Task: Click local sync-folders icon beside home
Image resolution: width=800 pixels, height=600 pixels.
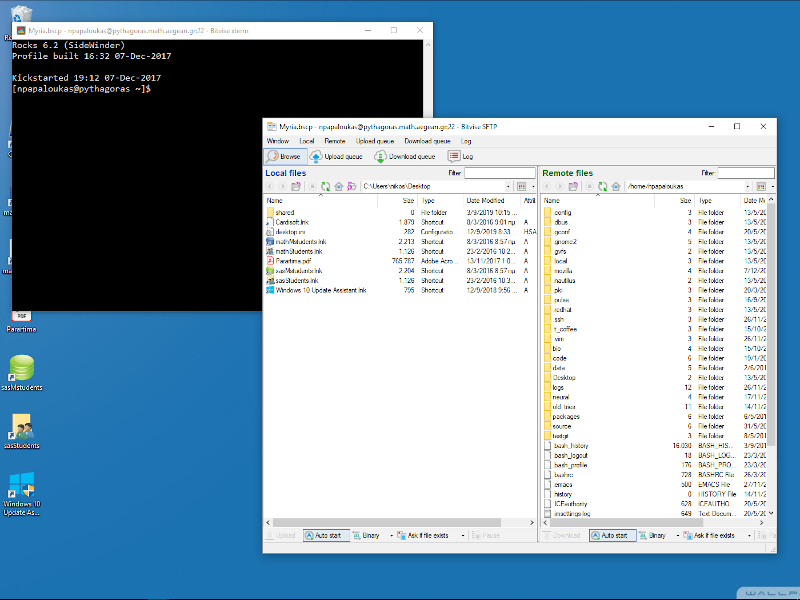Action: click(352, 186)
